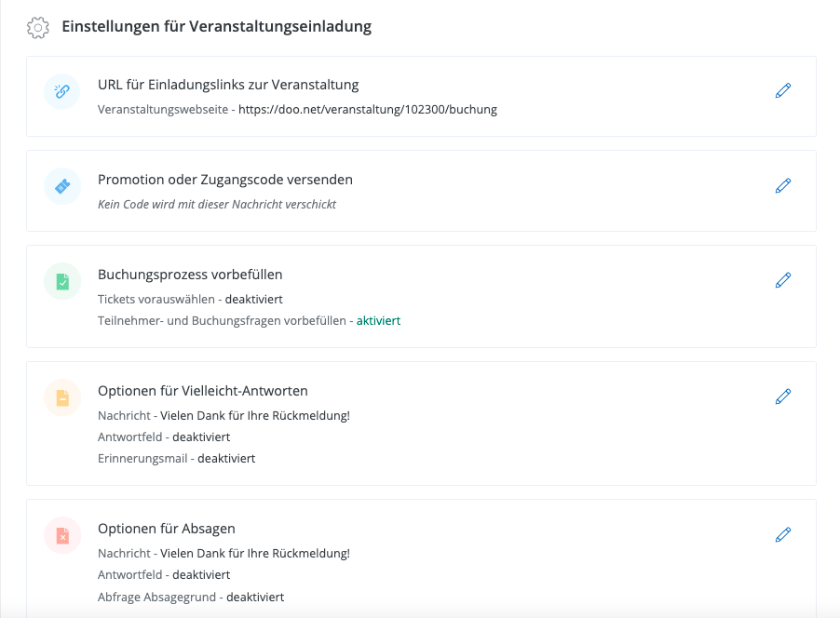This screenshot has height=618, width=840.
Task: Click 'Kein Code wird mit dieser Nachricht verschickt'
Action: point(217,204)
